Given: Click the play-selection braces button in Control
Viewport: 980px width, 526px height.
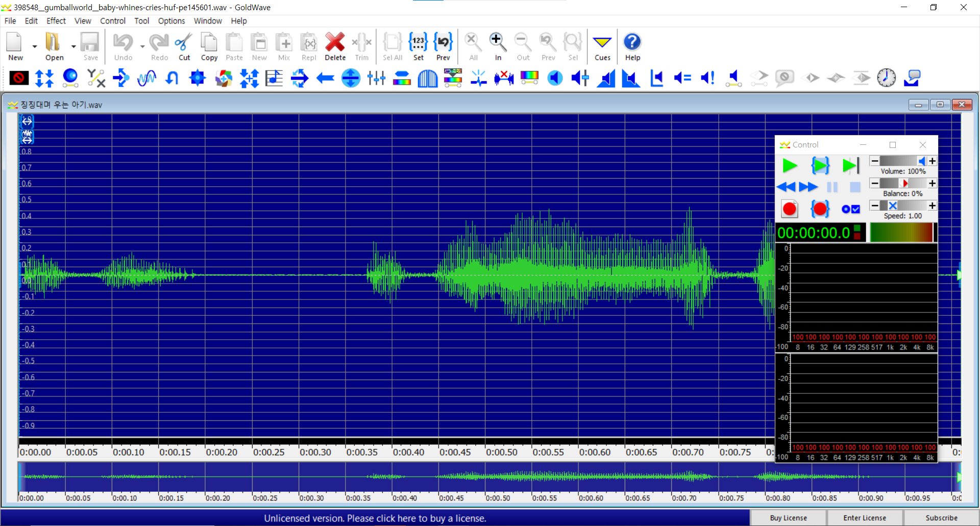Looking at the screenshot, I should click(x=820, y=166).
